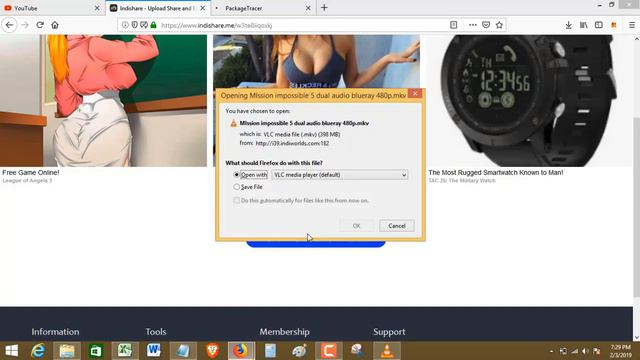The image size is (640, 360).
Task: Close the YouTube tab
Action: click(x=97, y=8)
